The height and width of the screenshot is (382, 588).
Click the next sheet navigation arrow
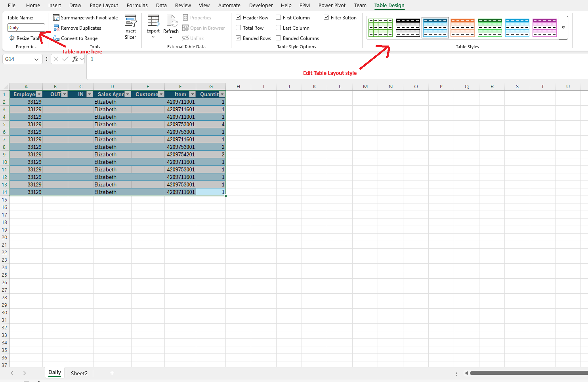tap(25, 373)
